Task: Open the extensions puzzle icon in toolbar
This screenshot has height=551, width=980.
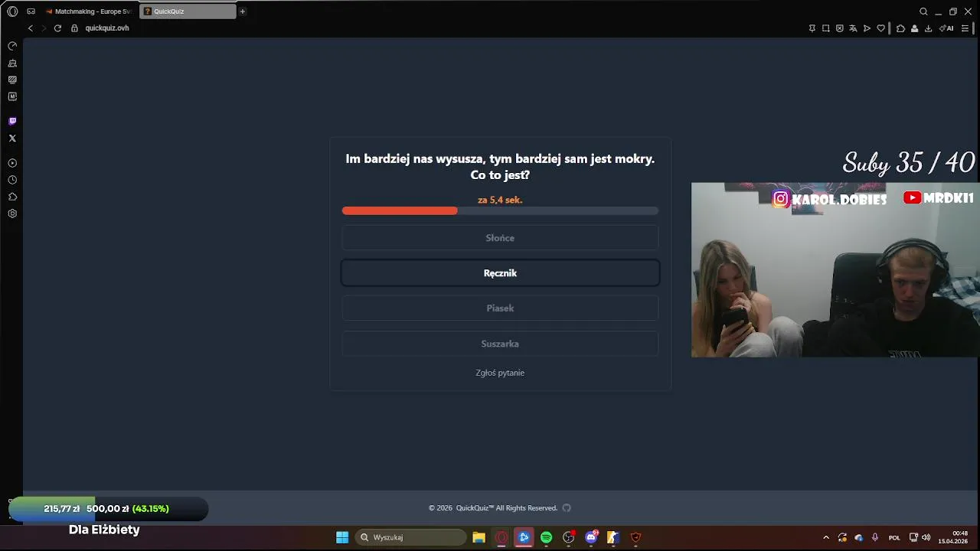Action: pyautogui.click(x=900, y=28)
